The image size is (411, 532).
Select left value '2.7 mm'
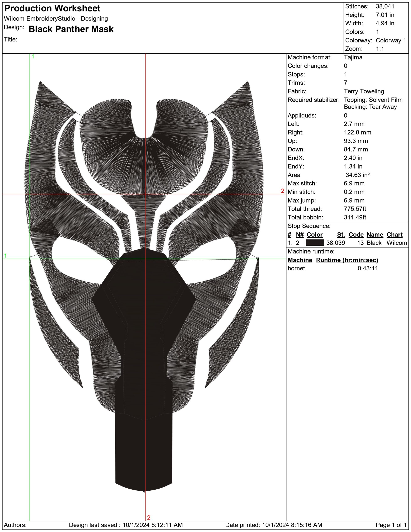(354, 124)
